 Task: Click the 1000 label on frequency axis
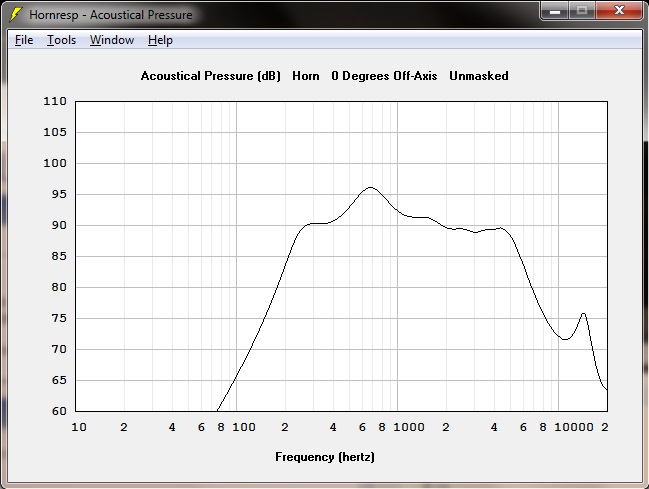[409, 427]
